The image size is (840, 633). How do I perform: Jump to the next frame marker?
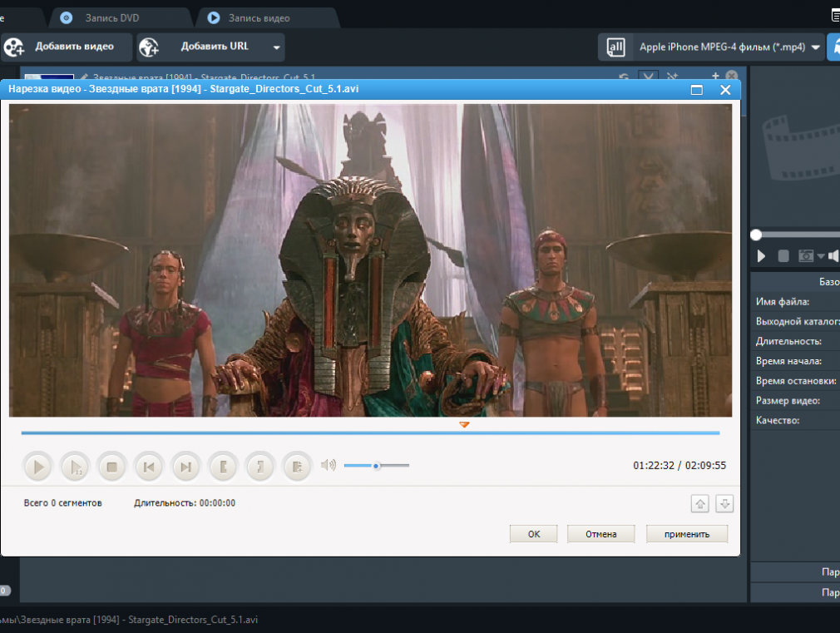pyautogui.click(x=186, y=467)
